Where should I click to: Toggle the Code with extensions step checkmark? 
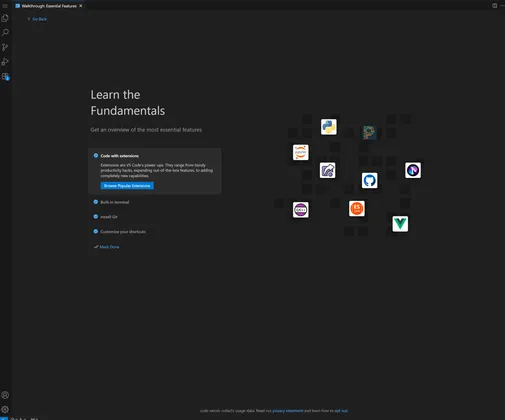click(x=96, y=155)
